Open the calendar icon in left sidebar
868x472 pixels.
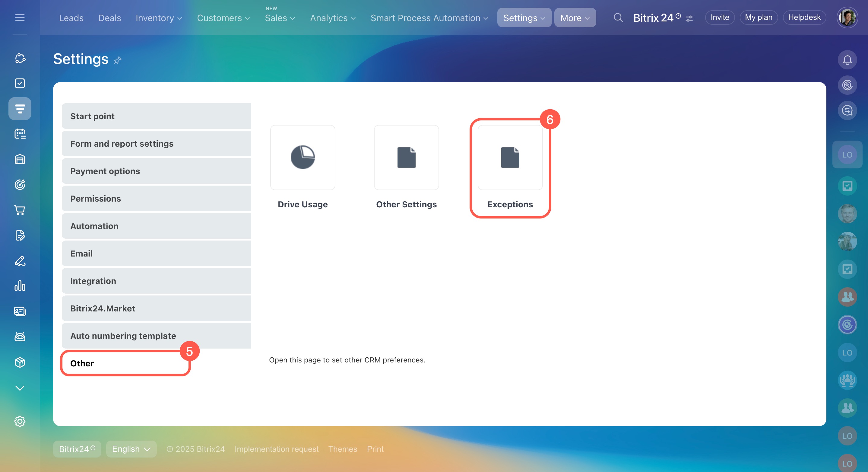point(20,134)
